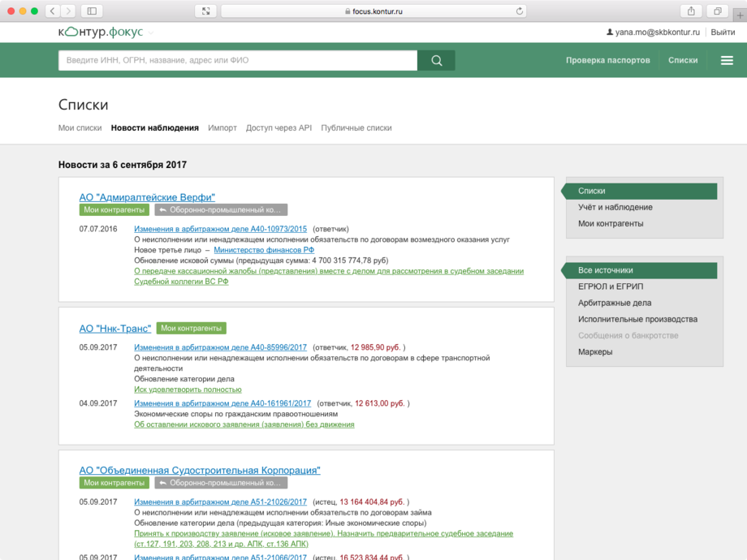Select Учёт и наблюдение in sidebar
This screenshot has height=560, width=747.
coord(615,207)
